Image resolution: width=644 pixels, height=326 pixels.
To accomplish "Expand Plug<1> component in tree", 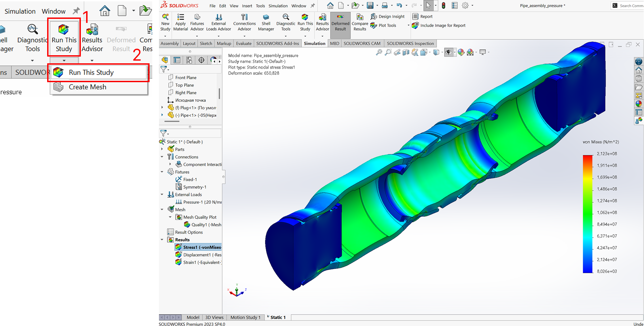I will pos(162,108).
